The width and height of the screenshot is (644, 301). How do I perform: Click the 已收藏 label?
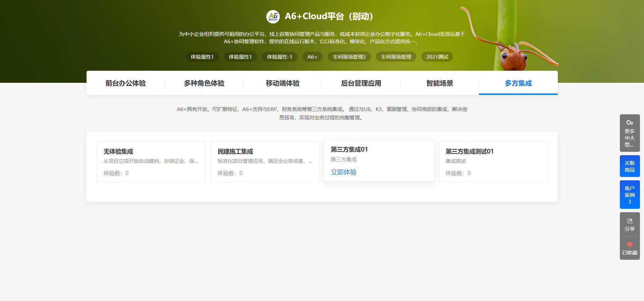pyautogui.click(x=630, y=253)
